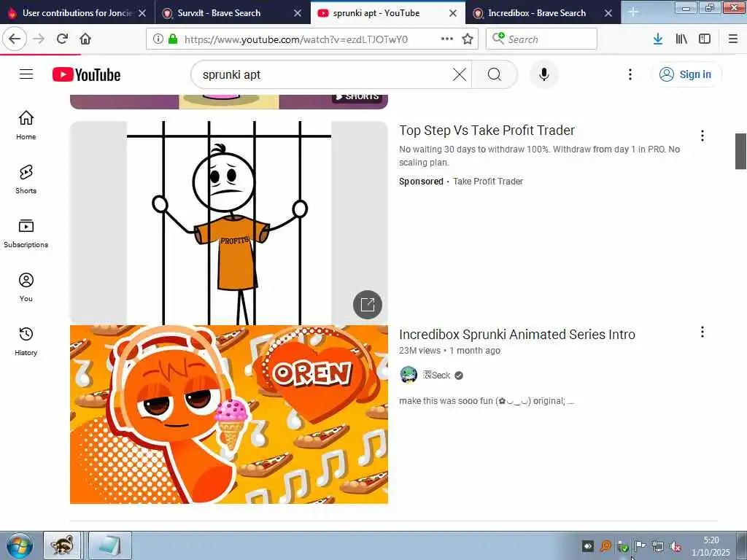Switch to 'Incredibox - Brave Search' tab
Screen dimensions: 747x560
pyautogui.click(x=536, y=13)
